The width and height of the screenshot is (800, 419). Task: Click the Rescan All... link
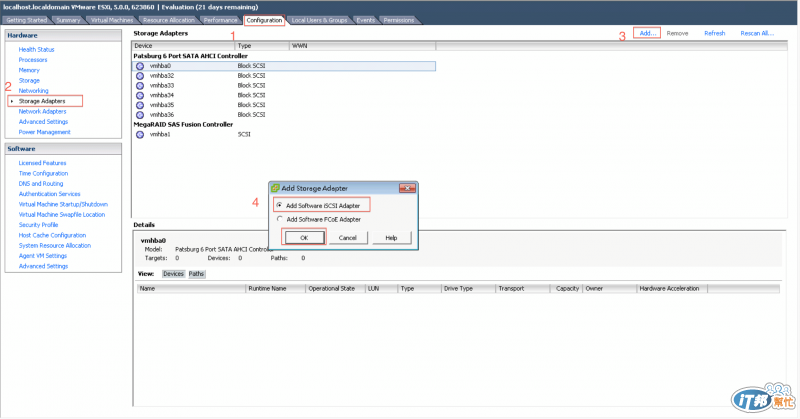click(757, 33)
